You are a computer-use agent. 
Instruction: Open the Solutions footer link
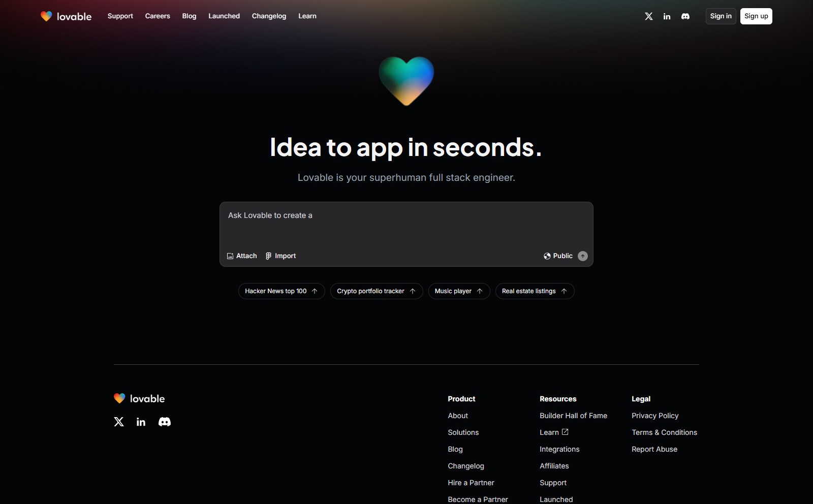463,432
